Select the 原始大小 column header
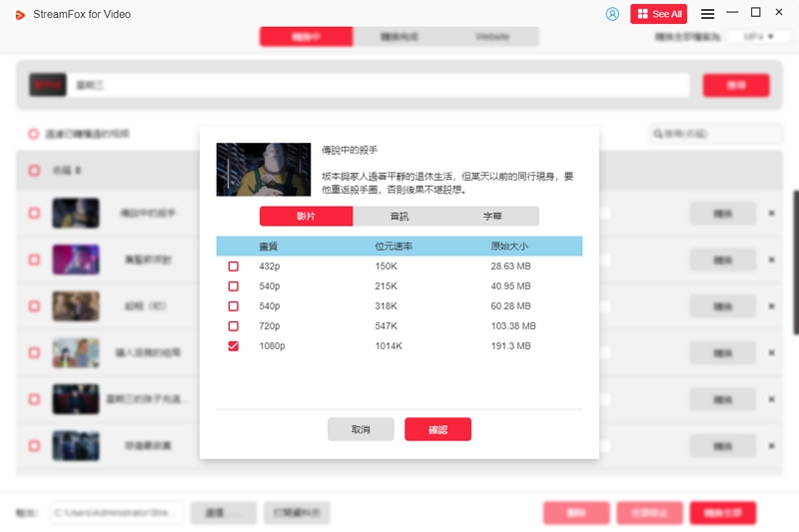 pos(509,247)
